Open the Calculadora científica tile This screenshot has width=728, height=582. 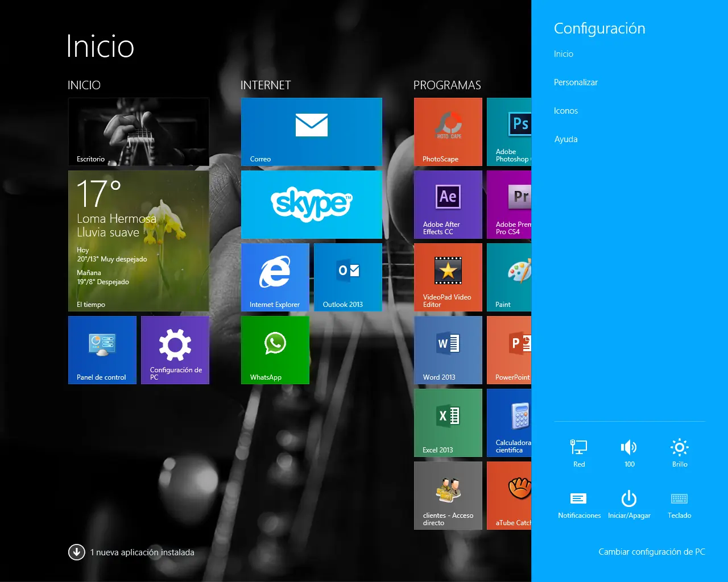point(509,423)
